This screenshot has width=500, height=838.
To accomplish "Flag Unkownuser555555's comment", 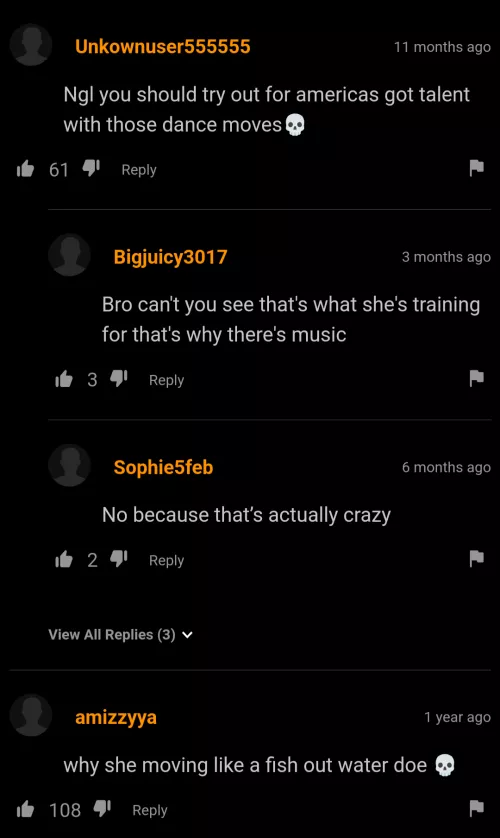I will coord(476,168).
